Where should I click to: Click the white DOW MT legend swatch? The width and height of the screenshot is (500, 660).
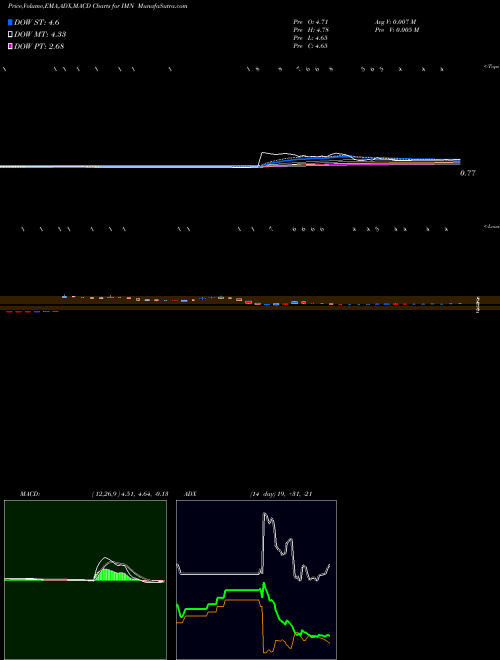pyautogui.click(x=10, y=34)
